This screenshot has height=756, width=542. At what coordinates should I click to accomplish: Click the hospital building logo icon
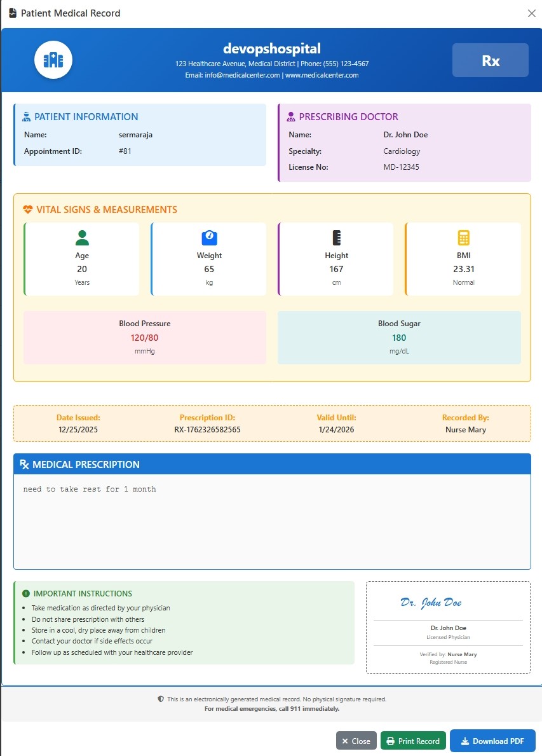[53, 60]
